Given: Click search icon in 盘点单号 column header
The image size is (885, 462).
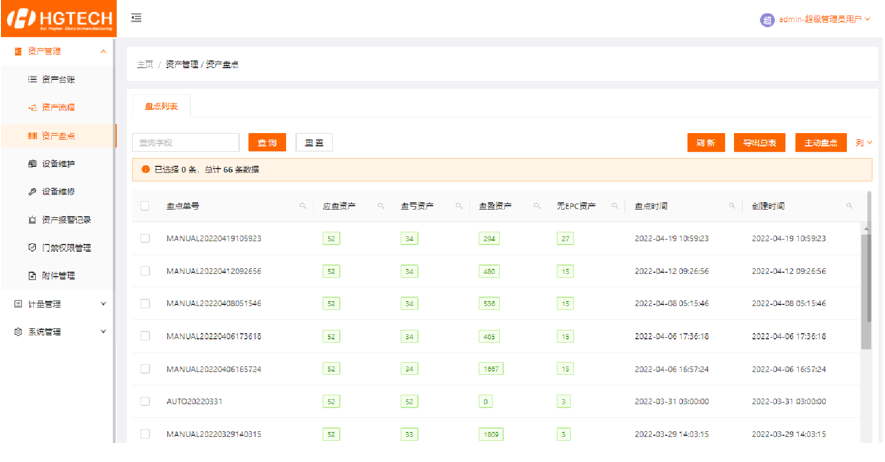Looking at the screenshot, I should tap(303, 206).
